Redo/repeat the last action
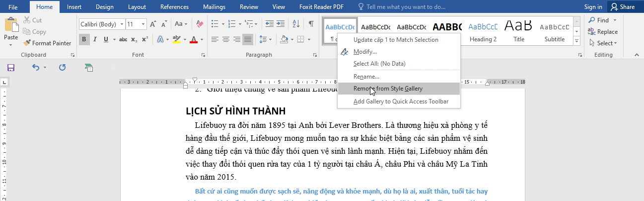Screen dimensions: 644x201 [x=62, y=67]
